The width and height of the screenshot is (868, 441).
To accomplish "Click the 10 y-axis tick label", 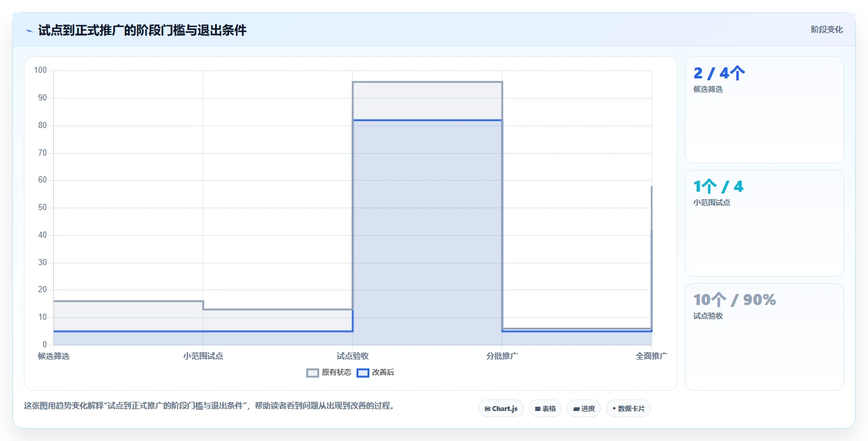I will tap(43, 317).
